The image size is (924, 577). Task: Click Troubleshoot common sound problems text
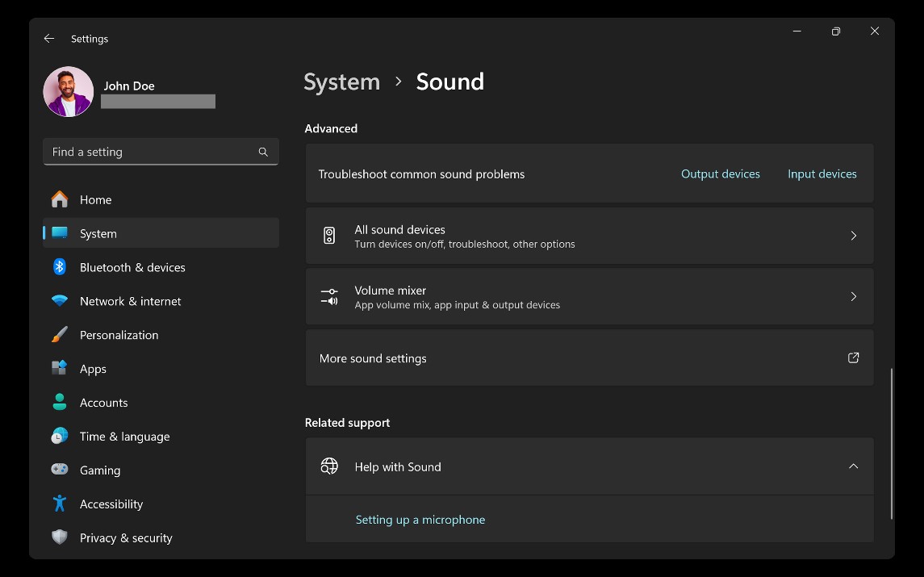(x=421, y=174)
